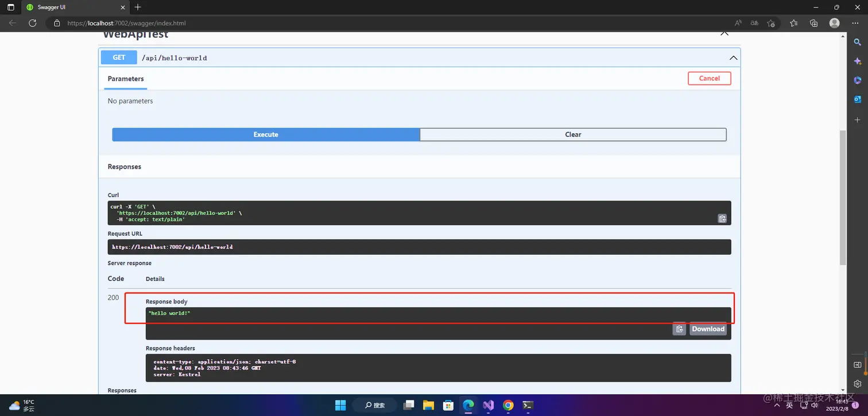Click the "hello world!" response text

coord(169,313)
